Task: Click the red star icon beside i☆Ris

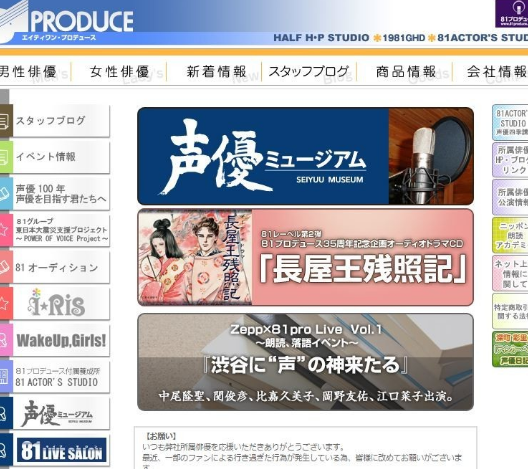Action: click(x=6, y=303)
